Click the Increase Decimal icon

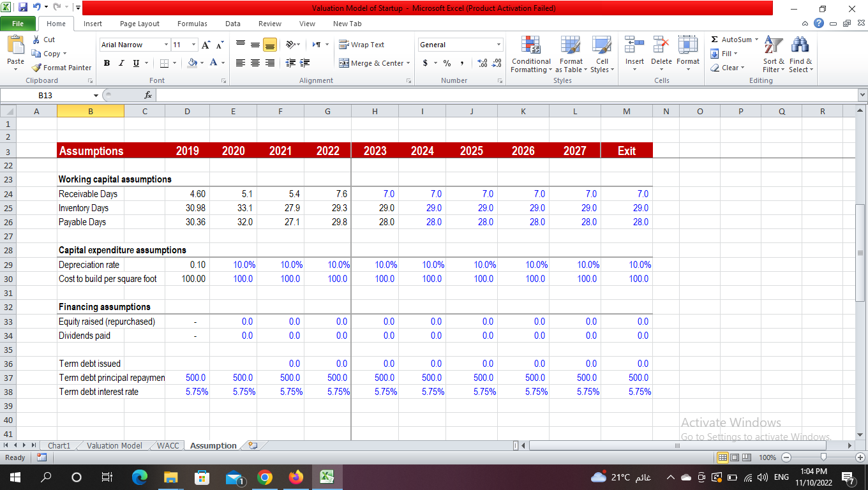pyautogui.click(x=484, y=63)
